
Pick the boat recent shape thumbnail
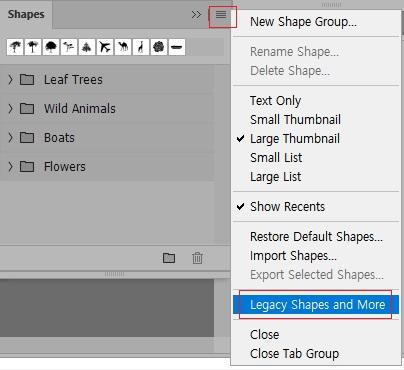tap(177, 47)
